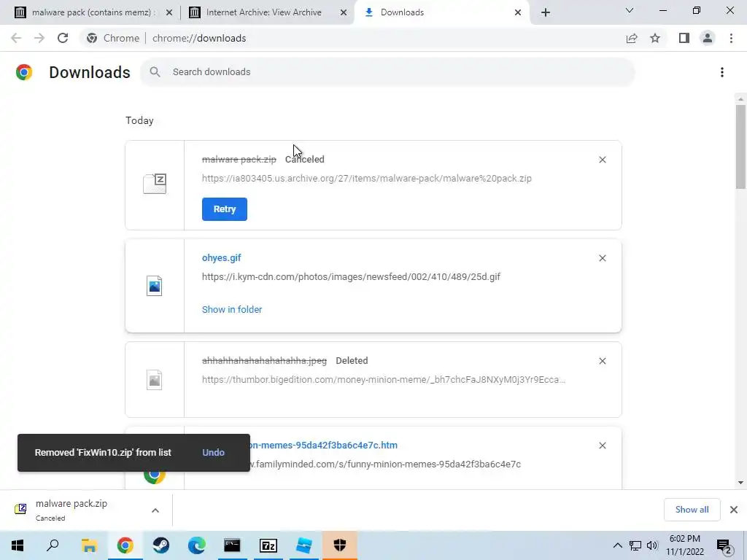The width and height of the screenshot is (747, 560).
Task: Show hidden system tray icons
Action: pyautogui.click(x=617, y=545)
